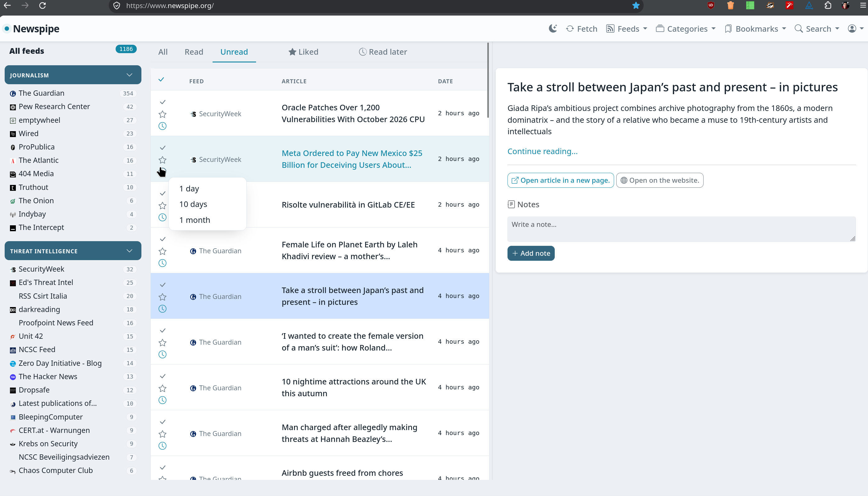Mark Meta Ordered to Pay article read

pyautogui.click(x=163, y=148)
